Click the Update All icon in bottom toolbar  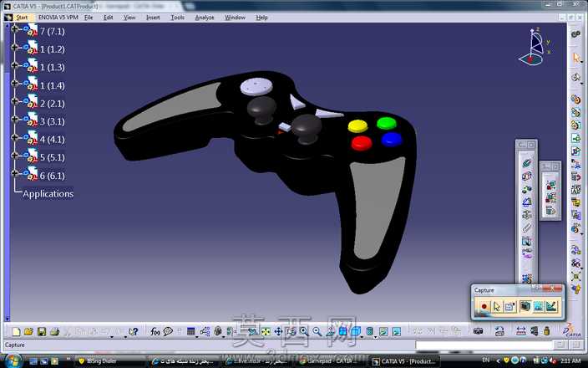coord(499,331)
